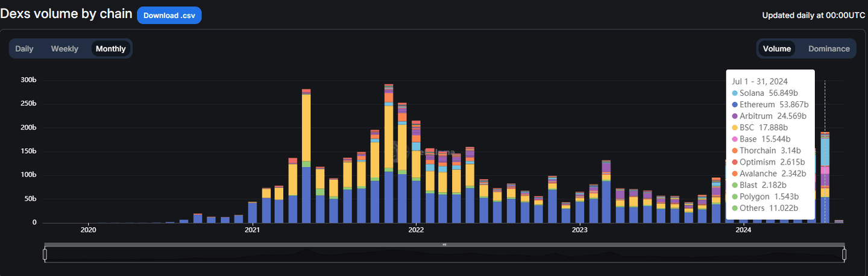The width and height of the screenshot is (868, 276).
Task: Switch chart to Weekly interval
Action: pyautogui.click(x=64, y=49)
